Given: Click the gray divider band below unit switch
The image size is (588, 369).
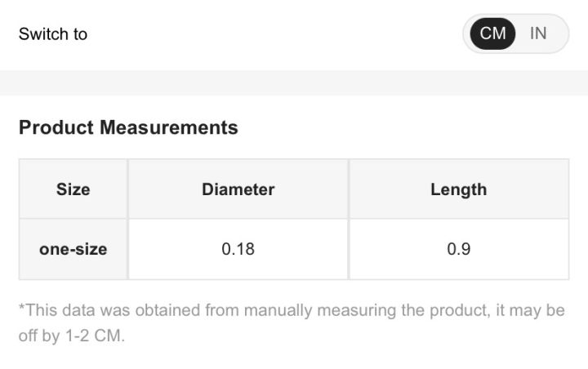Looking at the screenshot, I should [294, 82].
